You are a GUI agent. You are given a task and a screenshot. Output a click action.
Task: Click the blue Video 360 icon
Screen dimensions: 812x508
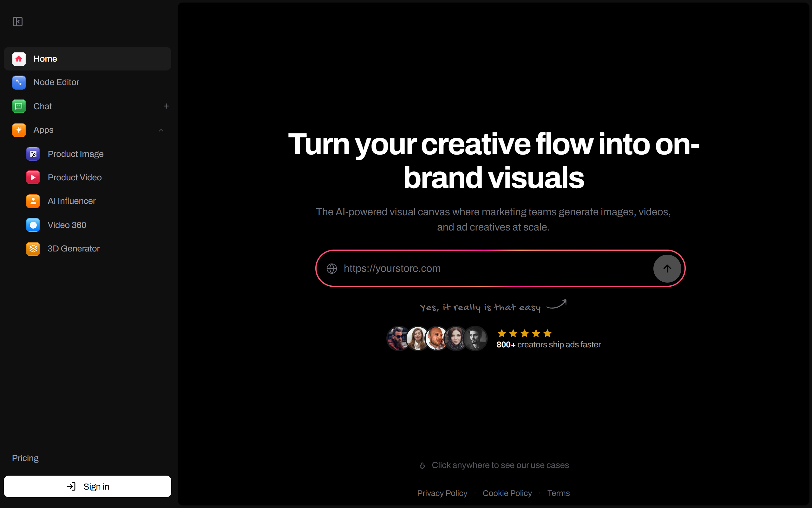click(33, 225)
